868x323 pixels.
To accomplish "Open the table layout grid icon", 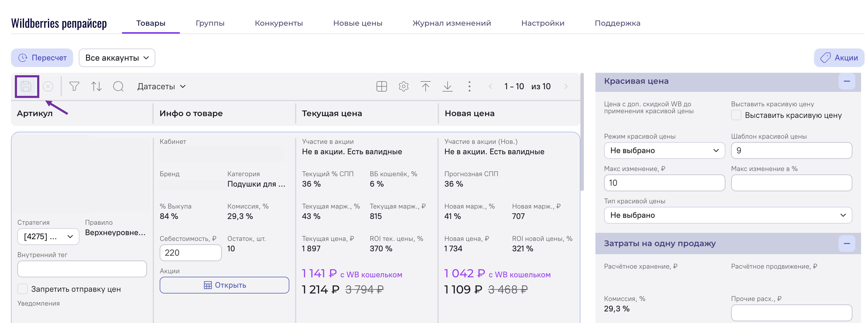I will pyautogui.click(x=381, y=87).
